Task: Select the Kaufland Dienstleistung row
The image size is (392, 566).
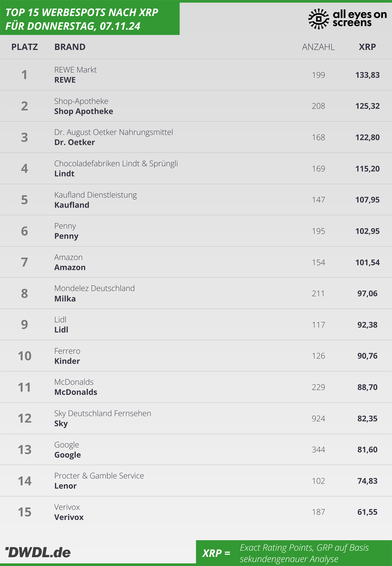Action: pyautogui.click(x=196, y=200)
